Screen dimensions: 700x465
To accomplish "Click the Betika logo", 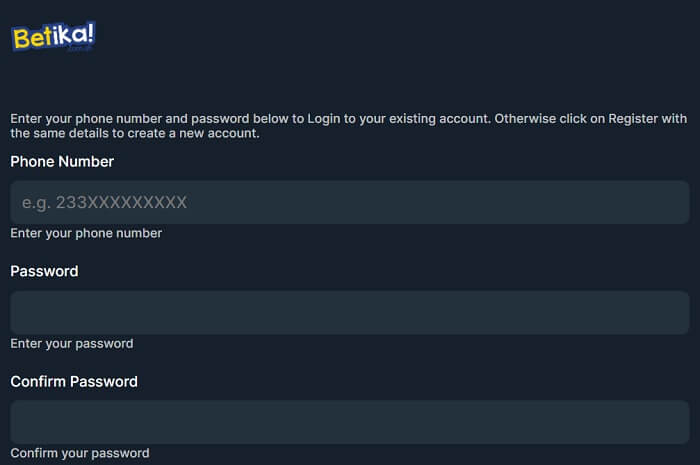I will point(53,37).
